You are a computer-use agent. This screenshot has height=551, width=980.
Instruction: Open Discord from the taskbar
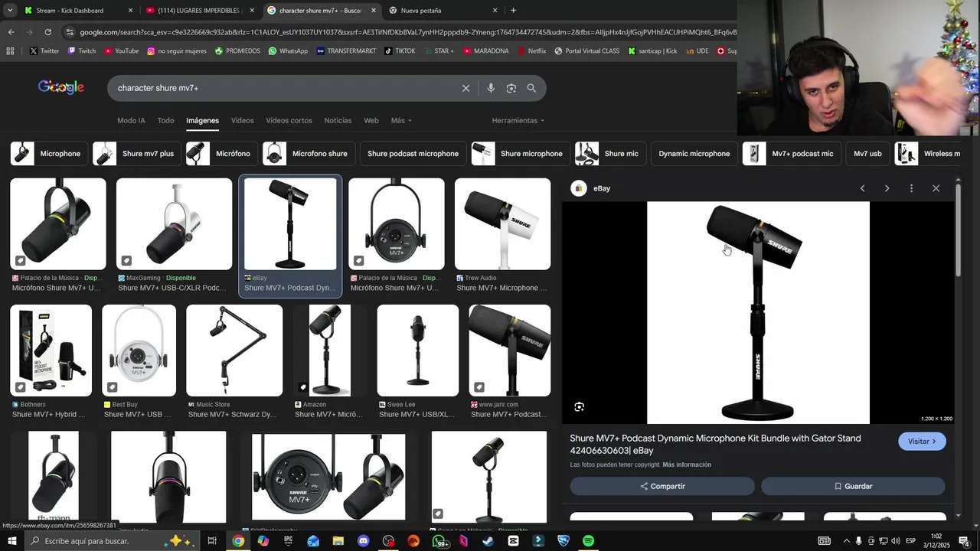tap(363, 541)
